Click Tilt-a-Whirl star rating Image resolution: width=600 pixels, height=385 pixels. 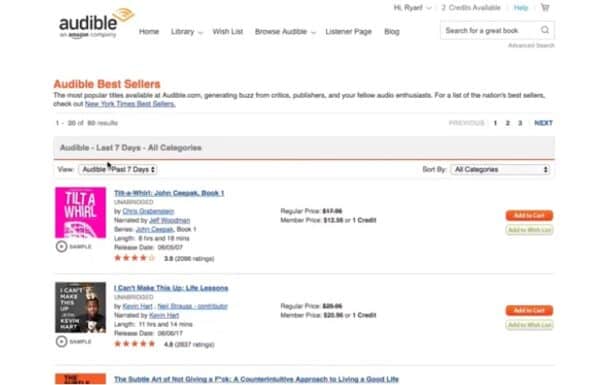135,258
